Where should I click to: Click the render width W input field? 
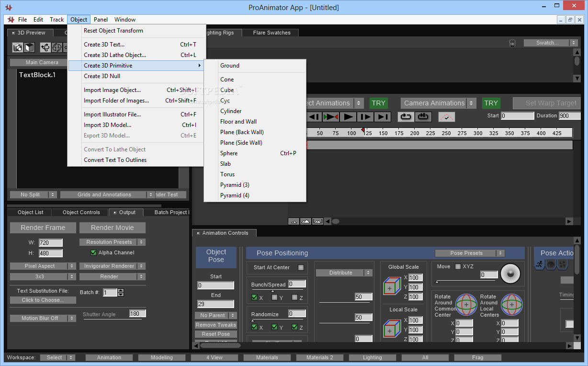point(51,243)
